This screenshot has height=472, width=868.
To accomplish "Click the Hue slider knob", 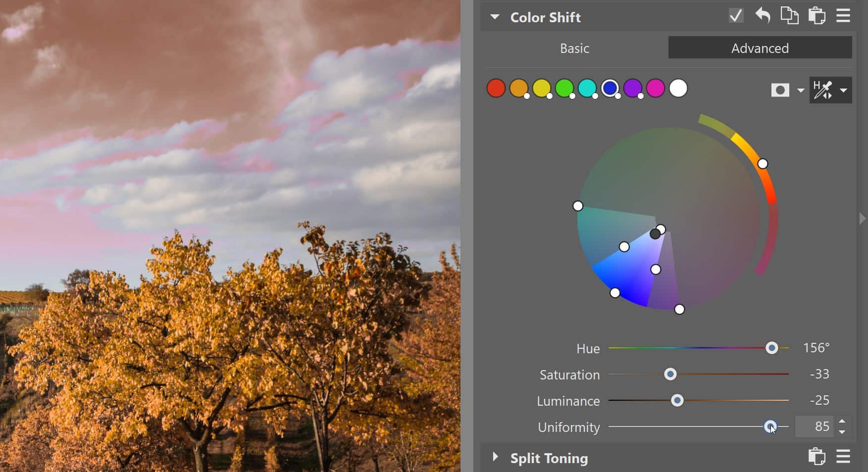I will coord(771,348).
